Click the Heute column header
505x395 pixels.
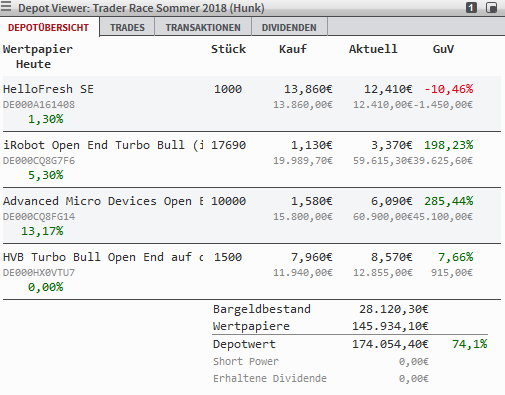coord(33,64)
